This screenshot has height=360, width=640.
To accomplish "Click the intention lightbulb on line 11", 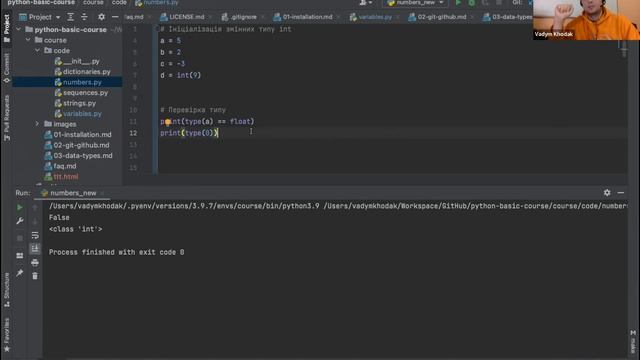I will tap(168, 122).
